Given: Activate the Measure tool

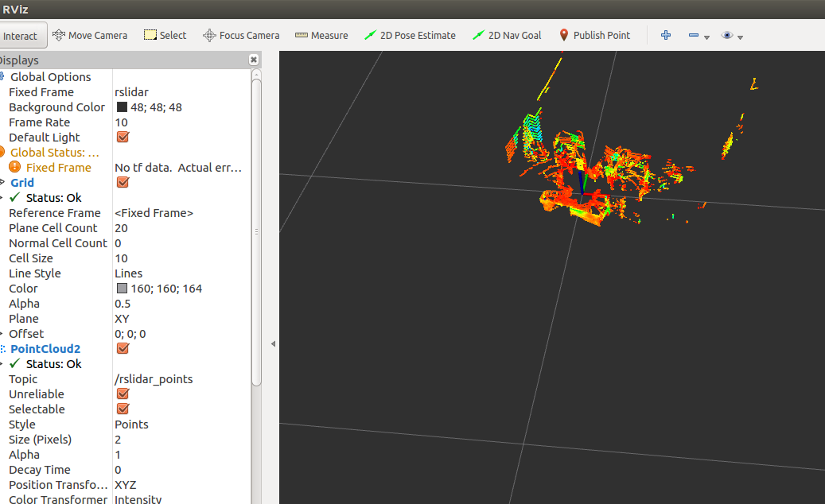Looking at the screenshot, I should coord(321,35).
